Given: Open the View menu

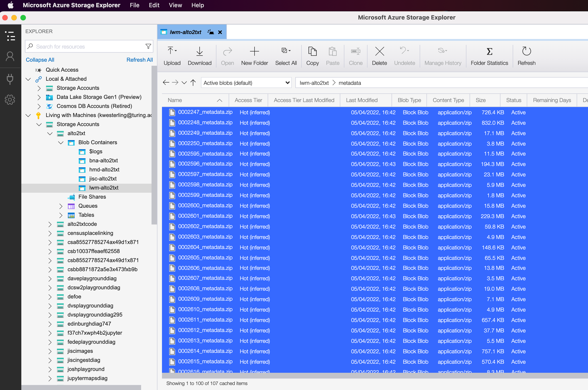Looking at the screenshot, I should pyautogui.click(x=175, y=5).
